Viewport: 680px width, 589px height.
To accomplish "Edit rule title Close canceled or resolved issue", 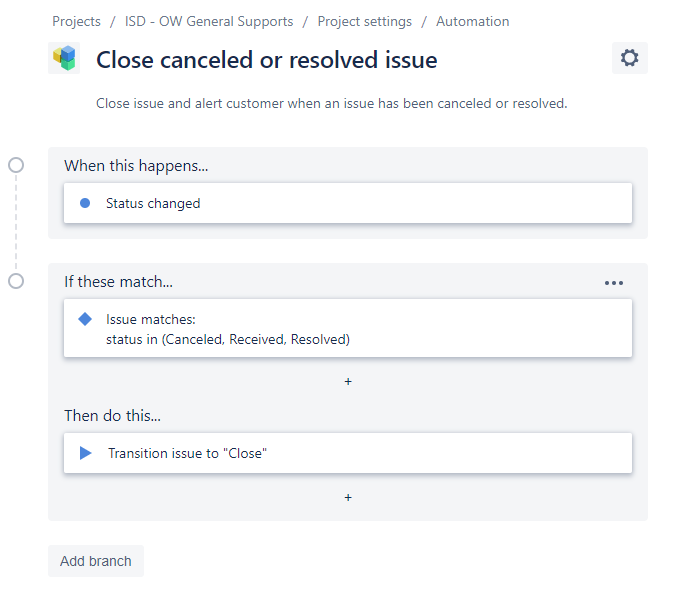I will (267, 60).
